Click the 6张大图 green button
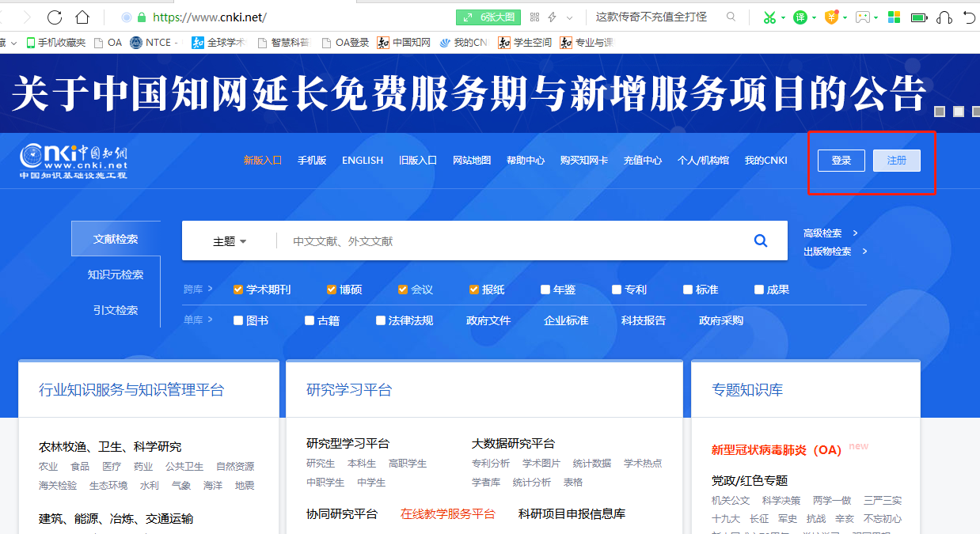This screenshot has height=534, width=980. 488,17
